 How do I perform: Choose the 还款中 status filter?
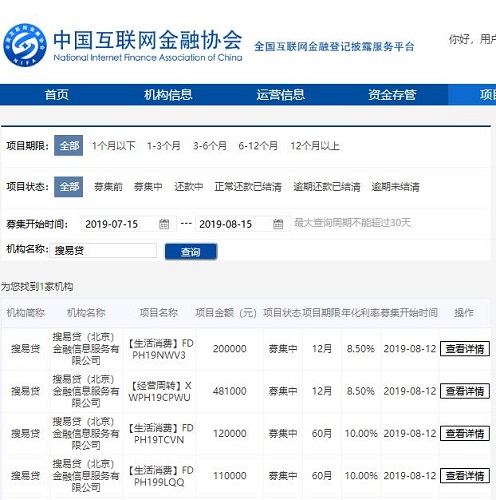(x=189, y=187)
